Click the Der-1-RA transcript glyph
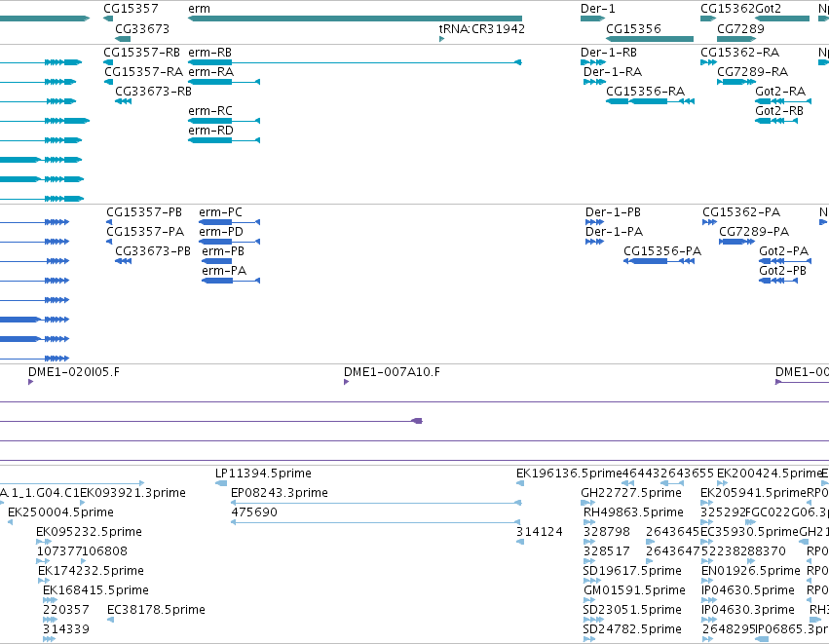This screenshot has height=644, width=829. click(x=594, y=82)
